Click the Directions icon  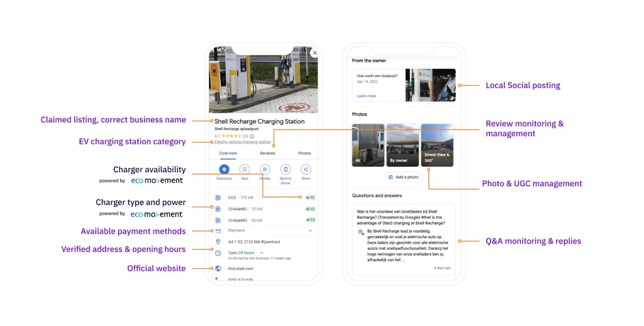(224, 170)
